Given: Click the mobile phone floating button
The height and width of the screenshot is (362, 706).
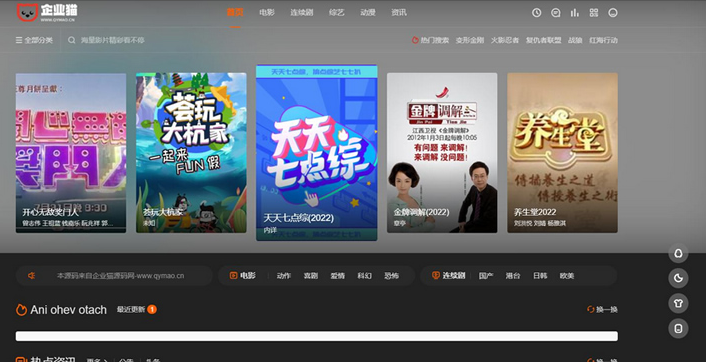Looking at the screenshot, I should [678, 328].
